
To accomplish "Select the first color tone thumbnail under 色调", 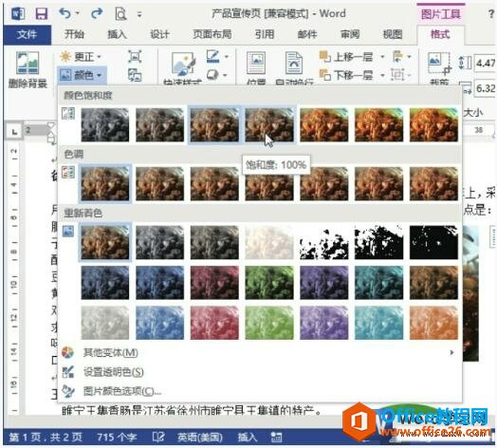I will click(105, 183).
